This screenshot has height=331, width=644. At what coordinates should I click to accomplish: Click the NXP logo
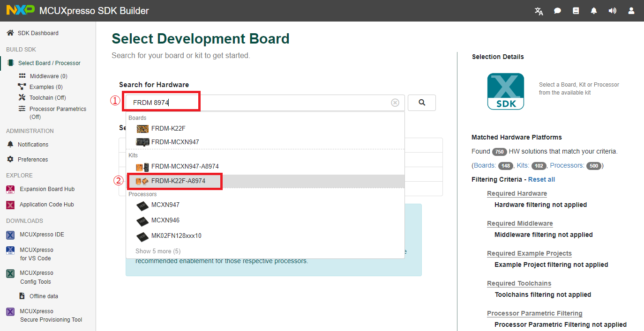(20, 10)
